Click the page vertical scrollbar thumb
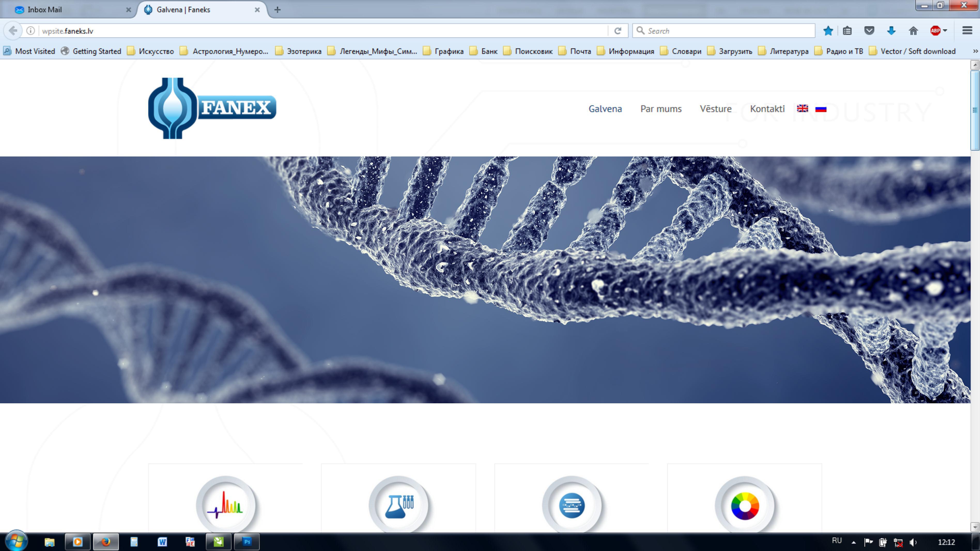The width and height of the screenshot is (980, 551). tap(975, 110)
